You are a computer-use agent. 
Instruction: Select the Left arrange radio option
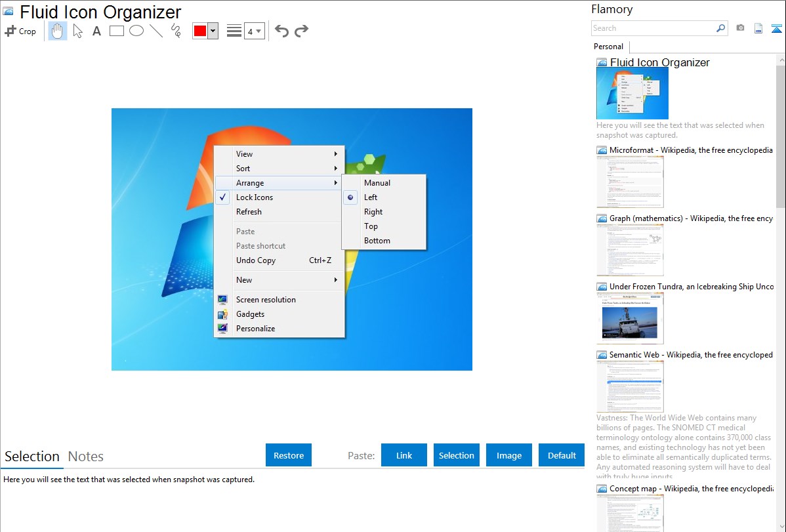click(x=371, y=197)
